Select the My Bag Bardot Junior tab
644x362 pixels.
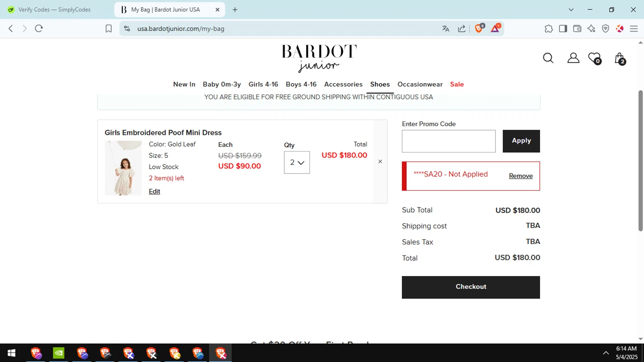[165, 9]
